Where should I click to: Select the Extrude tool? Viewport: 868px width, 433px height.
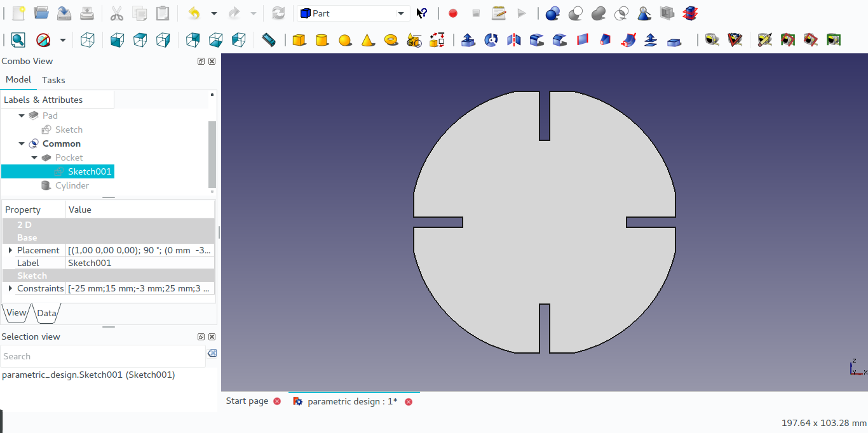(468, 39)
